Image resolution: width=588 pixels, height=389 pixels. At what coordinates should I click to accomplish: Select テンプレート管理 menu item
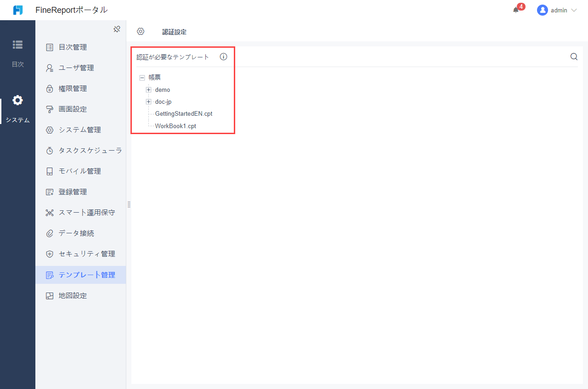80,275
